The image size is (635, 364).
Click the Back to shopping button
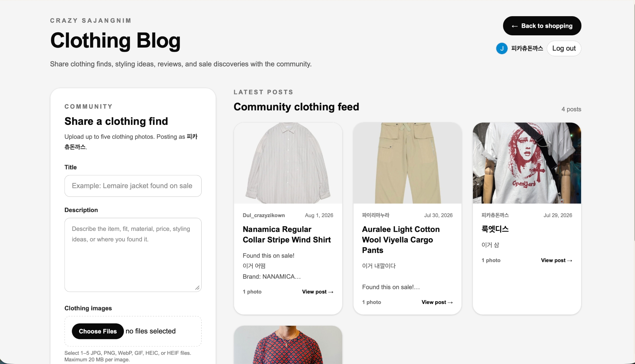[542, 26]
